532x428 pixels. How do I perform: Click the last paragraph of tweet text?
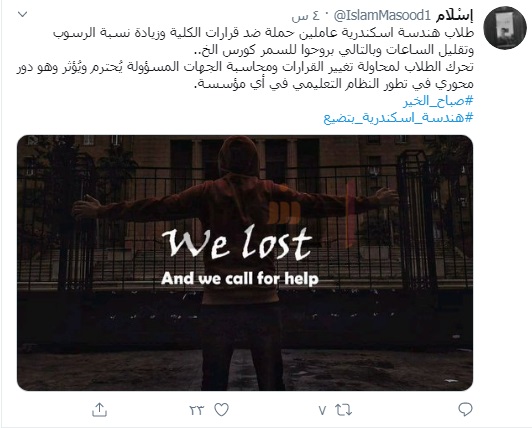245,75
